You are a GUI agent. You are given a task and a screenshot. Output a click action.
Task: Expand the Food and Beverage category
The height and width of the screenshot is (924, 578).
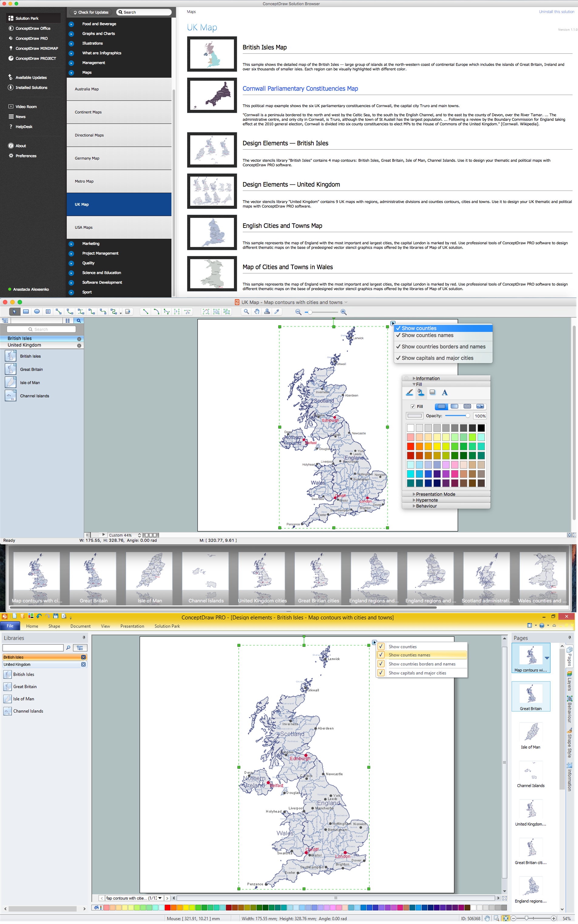(72, 24)
